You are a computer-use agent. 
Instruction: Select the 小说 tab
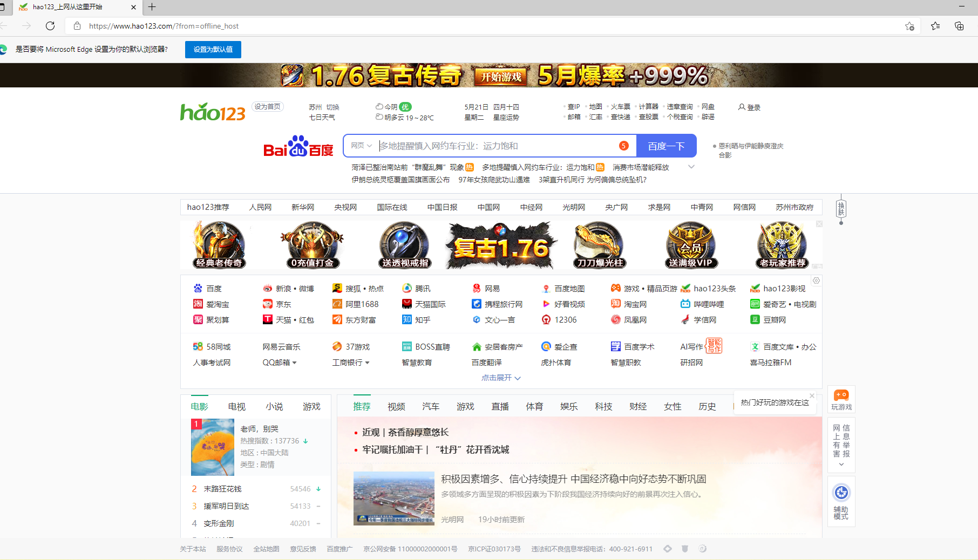click(x=274, y=407)
